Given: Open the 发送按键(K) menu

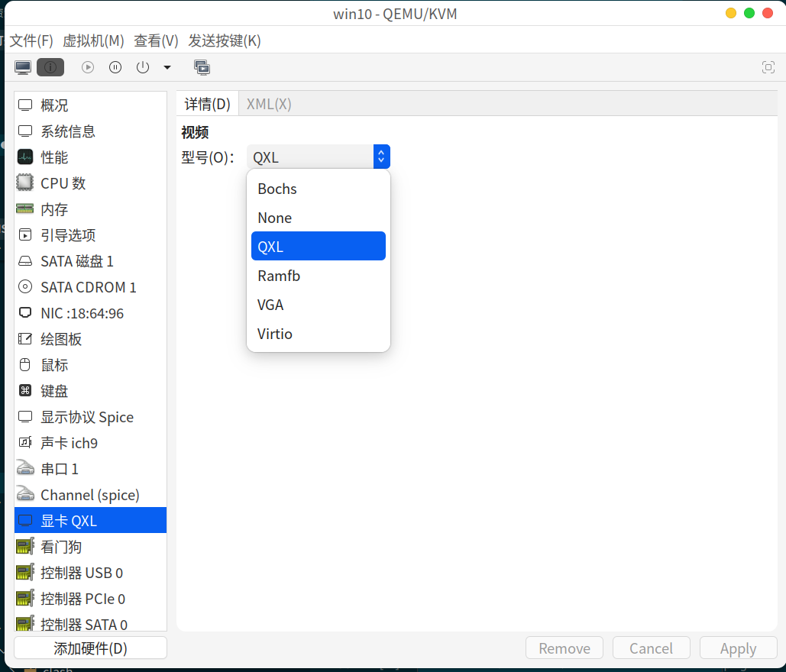Looking at the screenshot, I should pos(225,40).
